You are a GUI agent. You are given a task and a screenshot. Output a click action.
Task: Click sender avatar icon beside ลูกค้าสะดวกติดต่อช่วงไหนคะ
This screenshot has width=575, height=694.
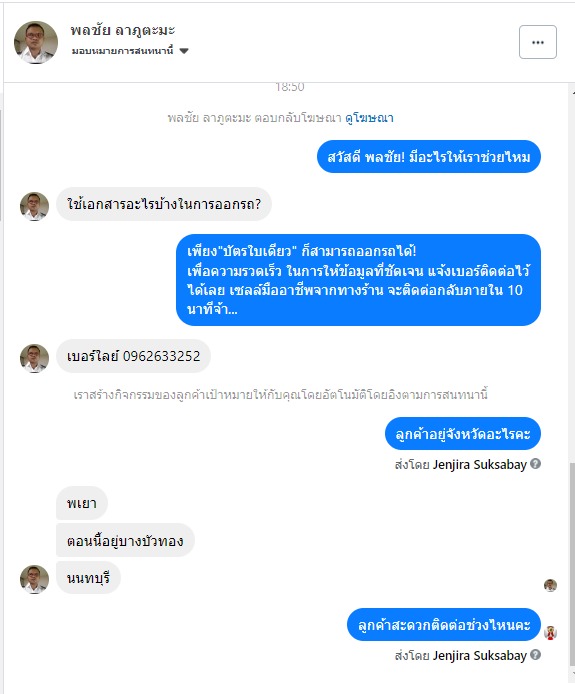[x=550, y=632]
